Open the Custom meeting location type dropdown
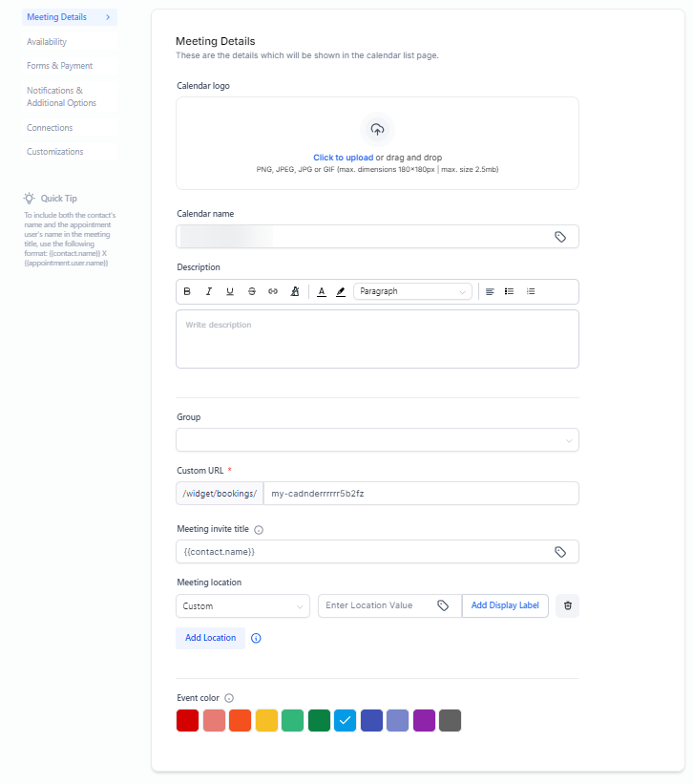 coord(242,605)
